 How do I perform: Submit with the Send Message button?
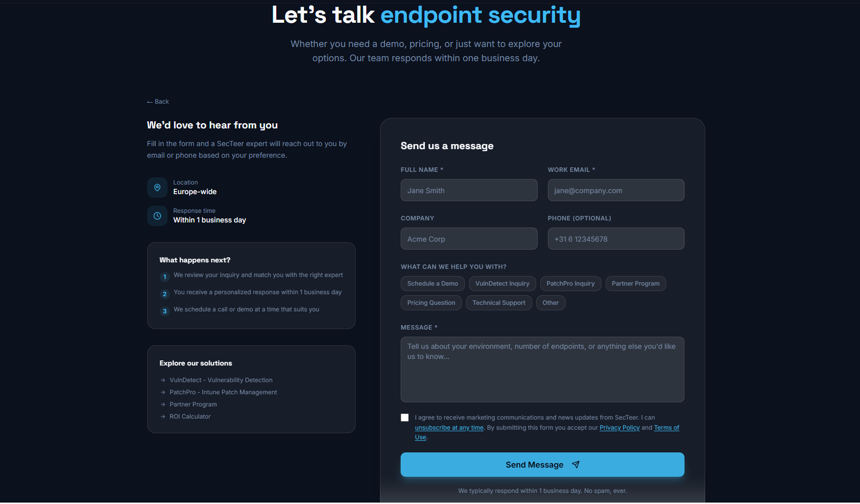pos(542,465)
